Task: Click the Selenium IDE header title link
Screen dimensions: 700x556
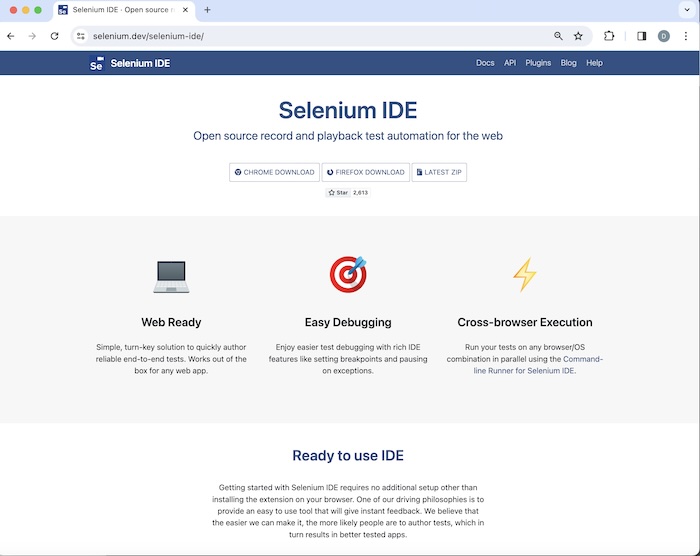Action: point(140,63)
